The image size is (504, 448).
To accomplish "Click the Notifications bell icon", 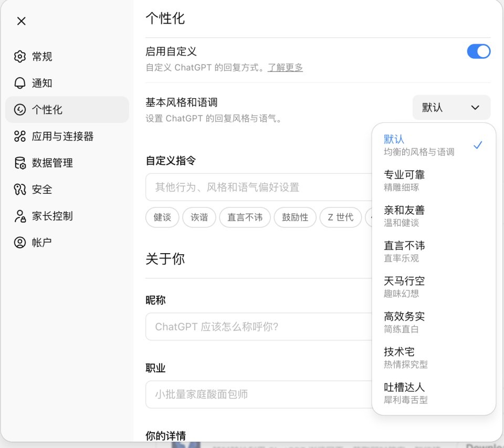I will coord(20,84).
